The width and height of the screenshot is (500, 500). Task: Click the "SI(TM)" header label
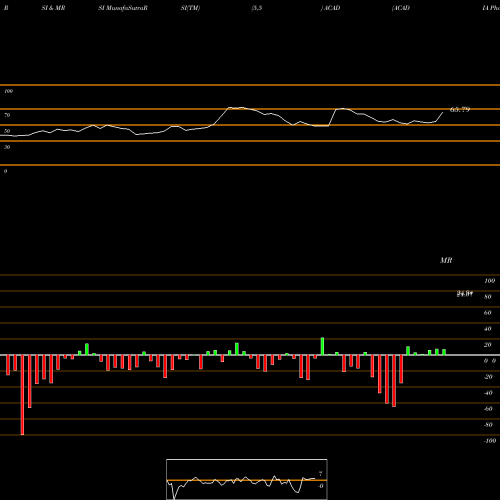[190, 8]
